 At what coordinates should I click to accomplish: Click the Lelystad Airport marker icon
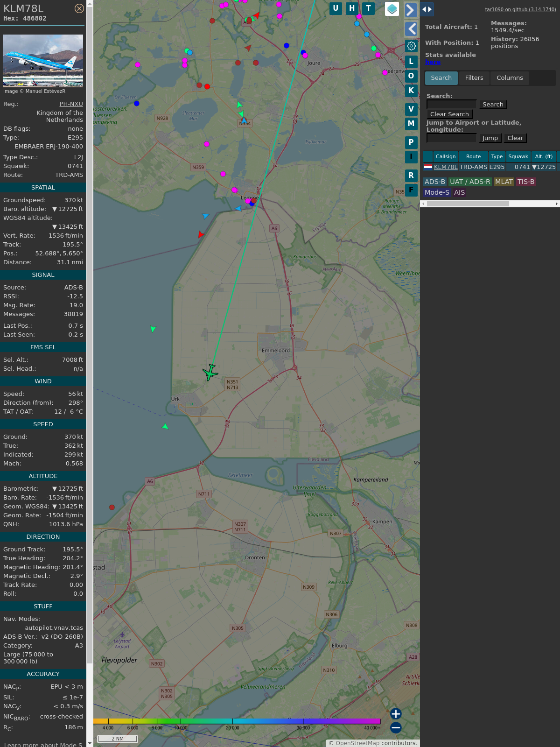click(122, 634)
